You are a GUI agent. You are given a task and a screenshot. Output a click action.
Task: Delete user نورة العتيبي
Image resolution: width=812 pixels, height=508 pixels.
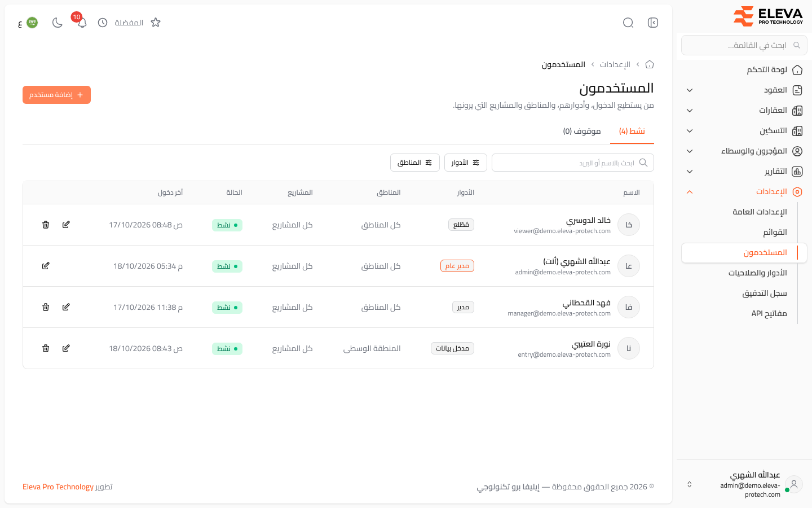[x=46, y=348]
